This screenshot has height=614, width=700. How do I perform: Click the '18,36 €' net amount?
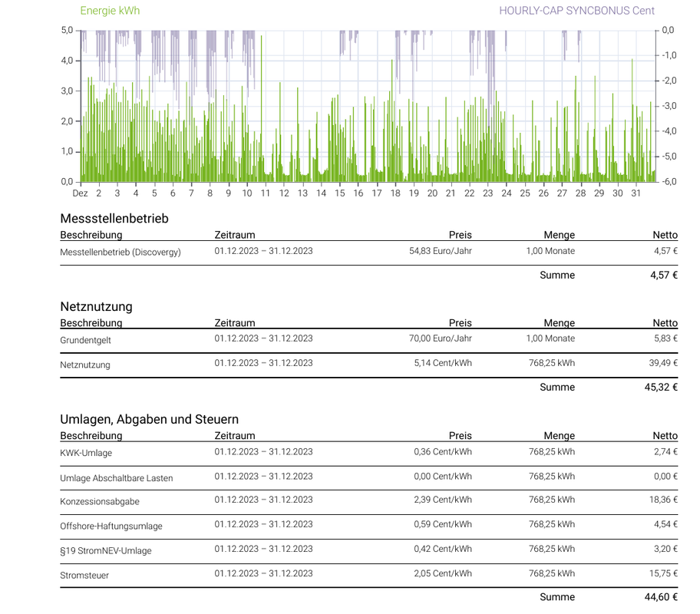[x=663, y=500]
